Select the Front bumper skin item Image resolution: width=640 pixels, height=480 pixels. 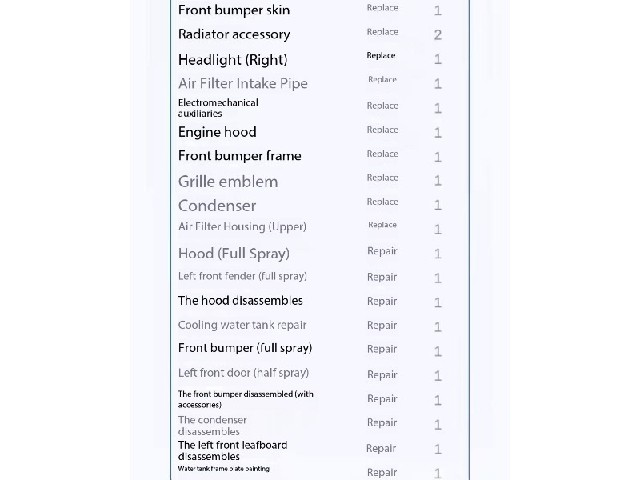234,10
